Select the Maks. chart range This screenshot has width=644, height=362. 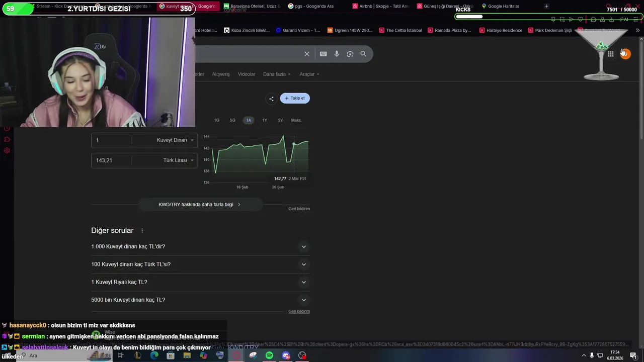point(296,120)
